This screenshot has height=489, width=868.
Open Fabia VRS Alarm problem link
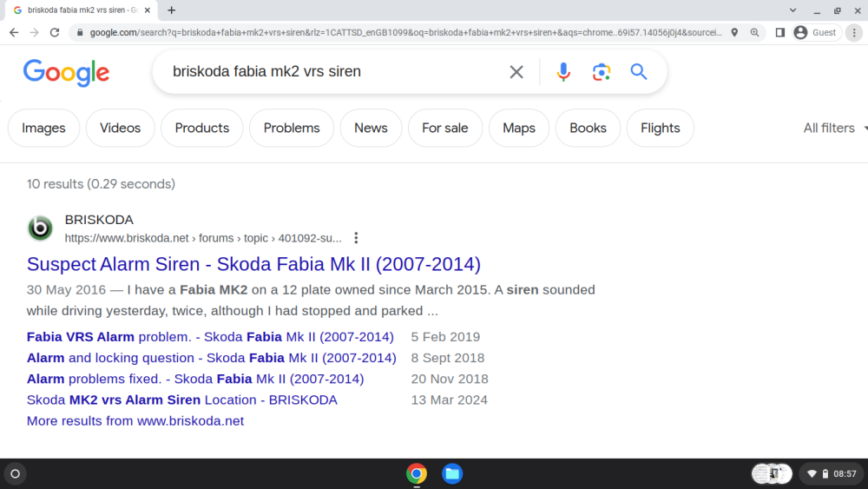point(210,337)
